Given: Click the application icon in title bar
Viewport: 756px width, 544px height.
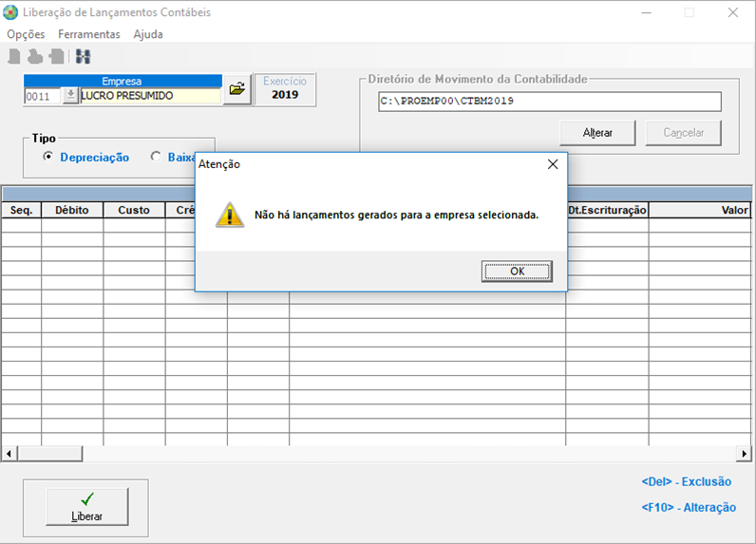Looking at the screenshot, I should (x=10, y=12).
